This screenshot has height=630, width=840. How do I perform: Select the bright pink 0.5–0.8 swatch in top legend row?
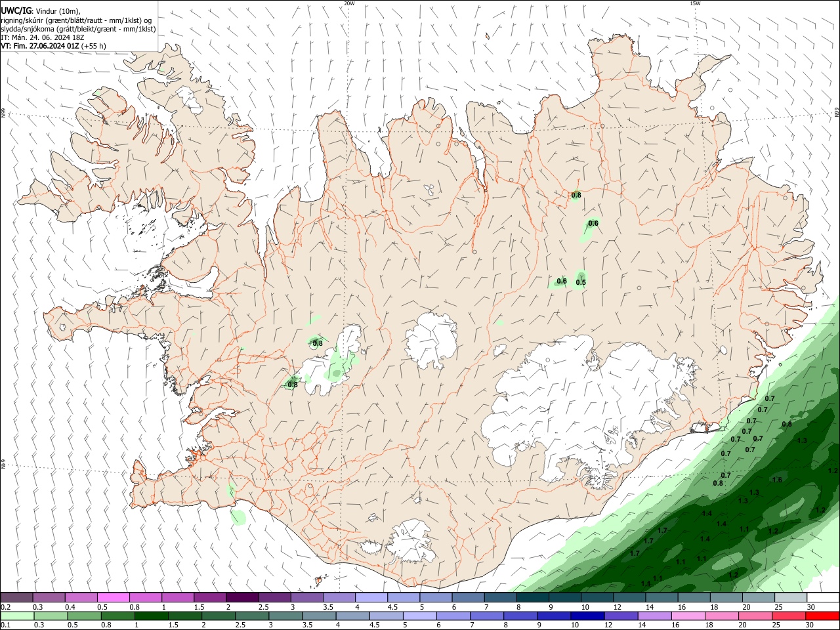(x=113, y=597)
